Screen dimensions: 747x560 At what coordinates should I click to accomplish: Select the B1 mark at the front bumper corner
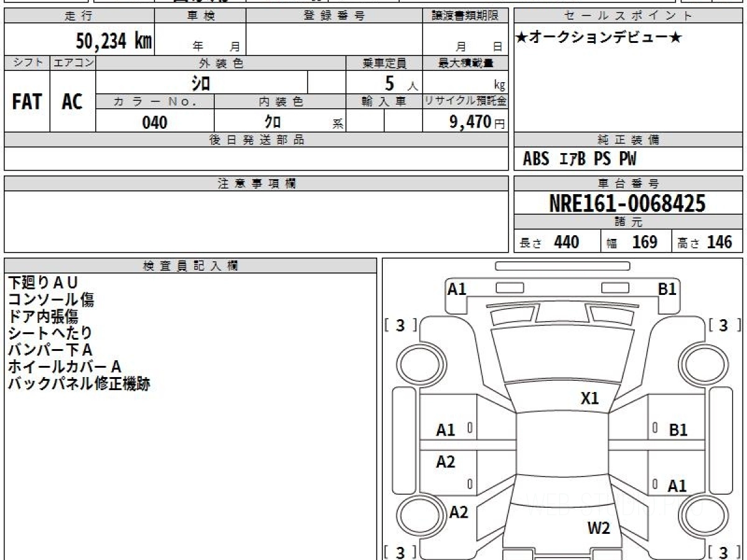[668, 289]
